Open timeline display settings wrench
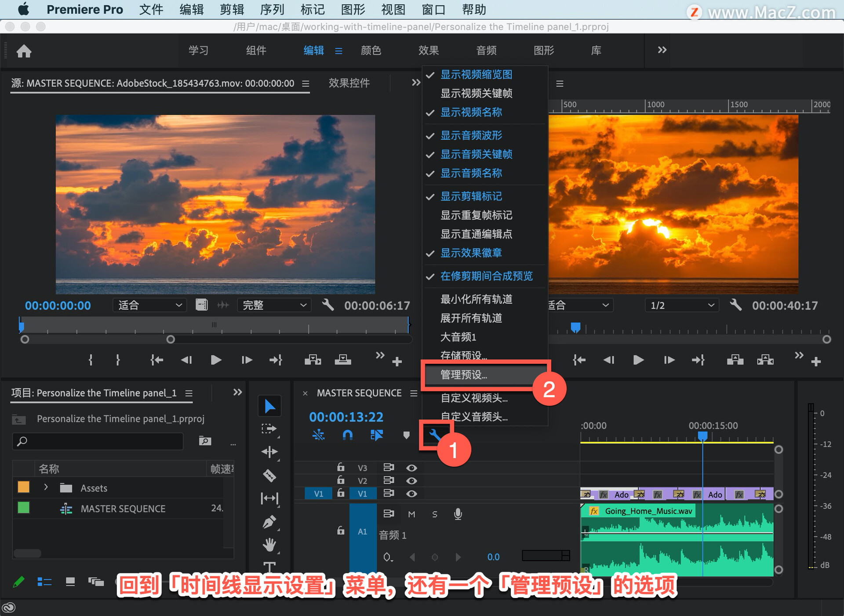 [435, 435]
